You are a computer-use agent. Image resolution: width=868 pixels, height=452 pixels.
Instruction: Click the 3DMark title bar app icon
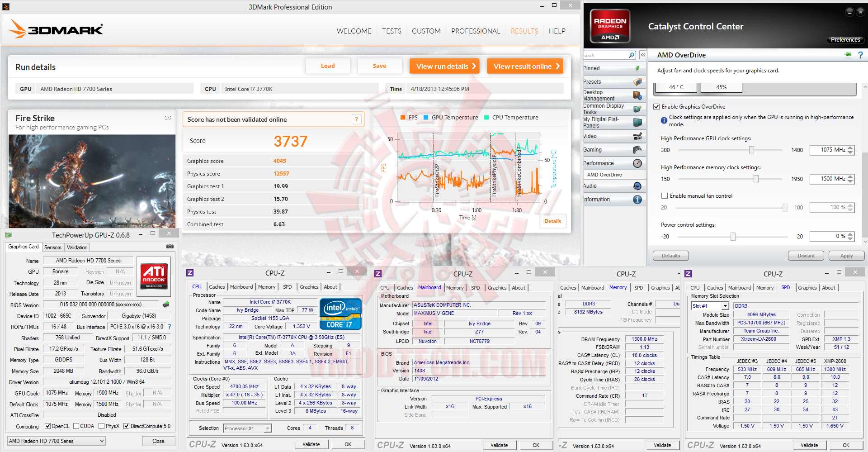click(x=6, y=7)
